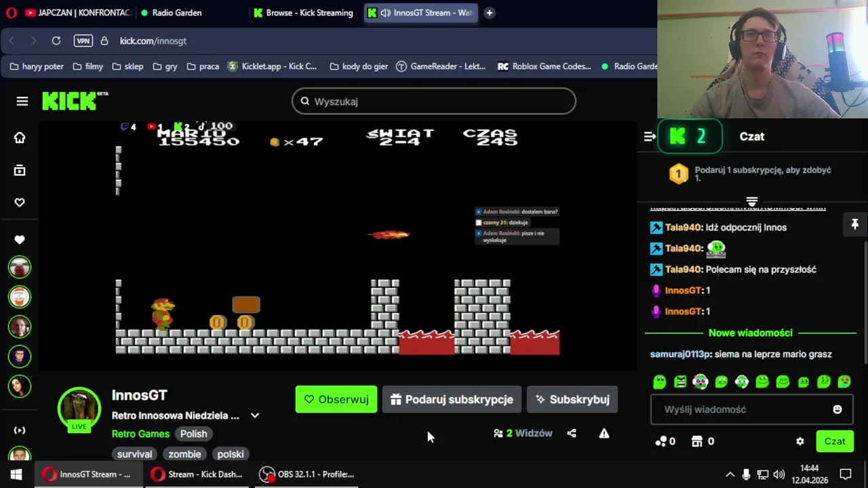Show hidden system tray icons

click(x=730, y=474)
